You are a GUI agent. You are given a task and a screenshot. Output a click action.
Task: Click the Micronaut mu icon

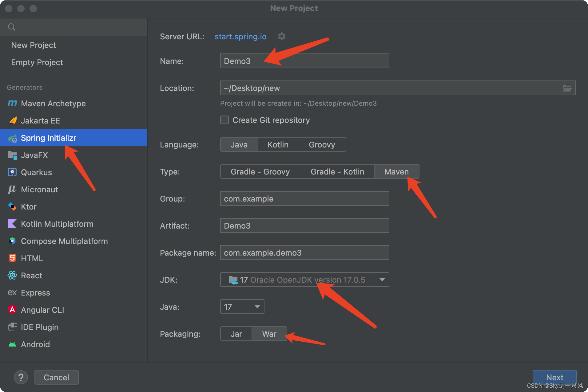pyautogui.click(x=12, y=190)
